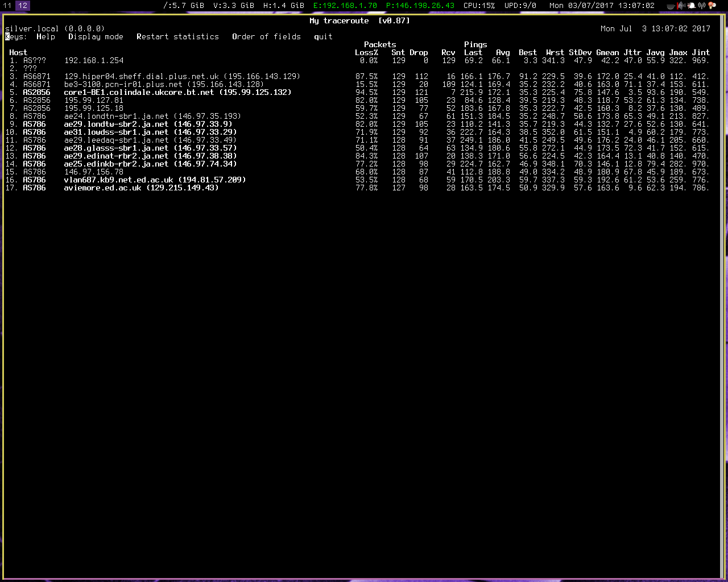The height and width of the screenshot is (582, 728).
Task: Select hop ae24.londtn-sbr1.ja.net
Action: 152,116
